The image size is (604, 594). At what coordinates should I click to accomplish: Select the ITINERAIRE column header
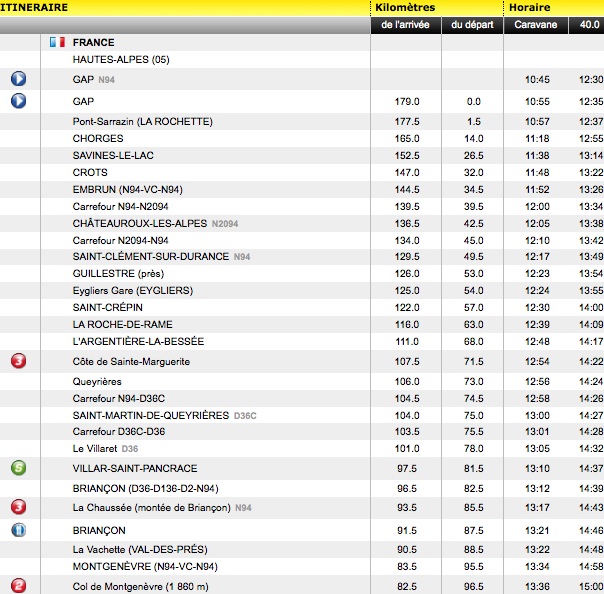pos(34,7)
